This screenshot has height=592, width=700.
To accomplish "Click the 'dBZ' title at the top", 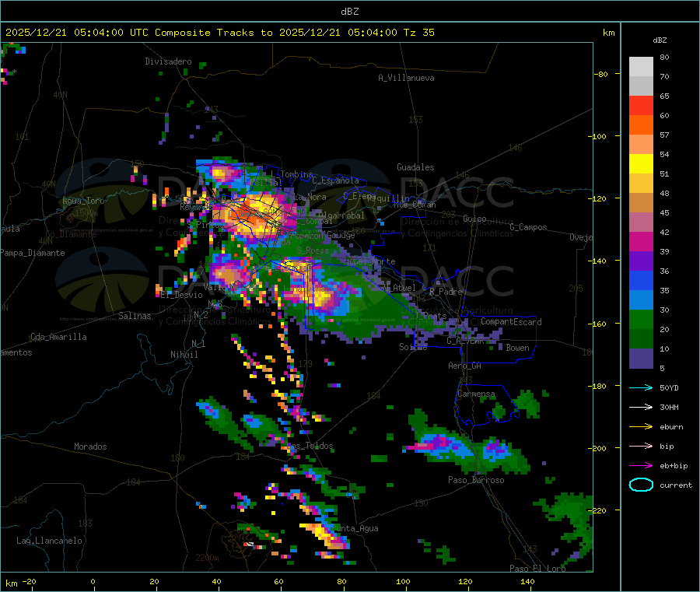I will [x=349, y=12].
